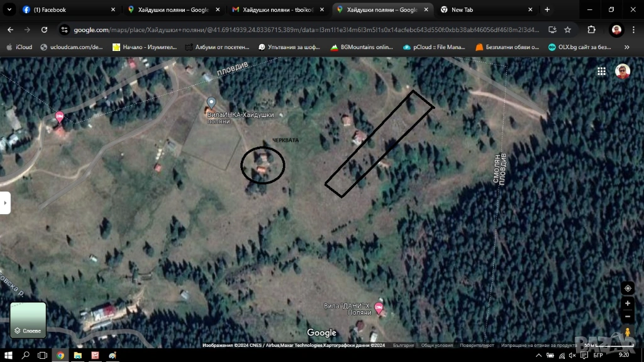
Task: Open the Google apps grid
Action: pyautogui.click(x=602, y=71)
